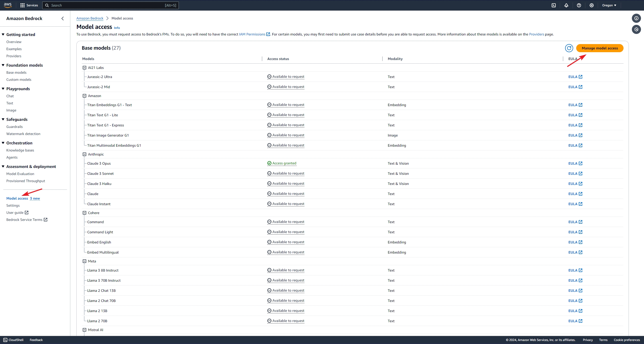Screen dimensions: 644x344
Task: Refresh the base models list
Action: tap(569, 48)
